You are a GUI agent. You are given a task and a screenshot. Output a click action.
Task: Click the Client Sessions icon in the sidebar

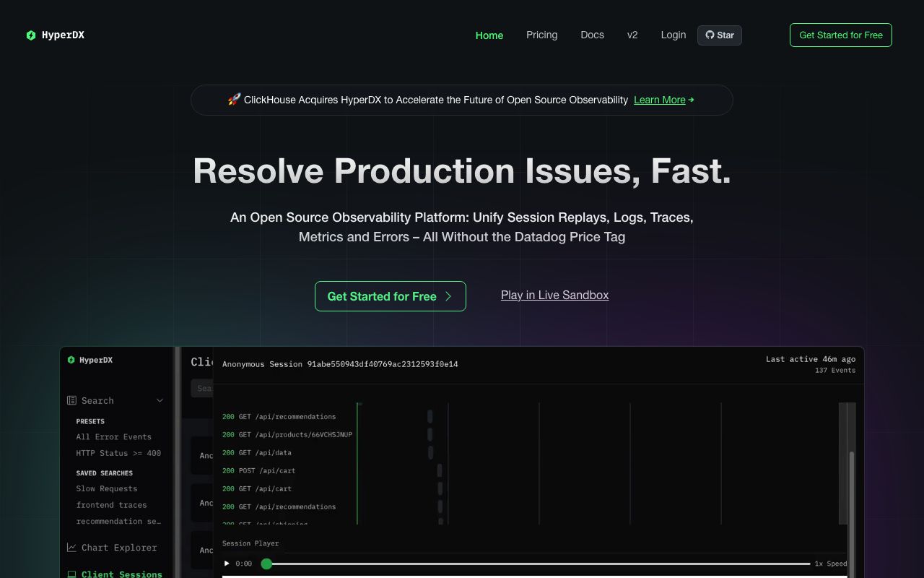(x=71, y=574)
